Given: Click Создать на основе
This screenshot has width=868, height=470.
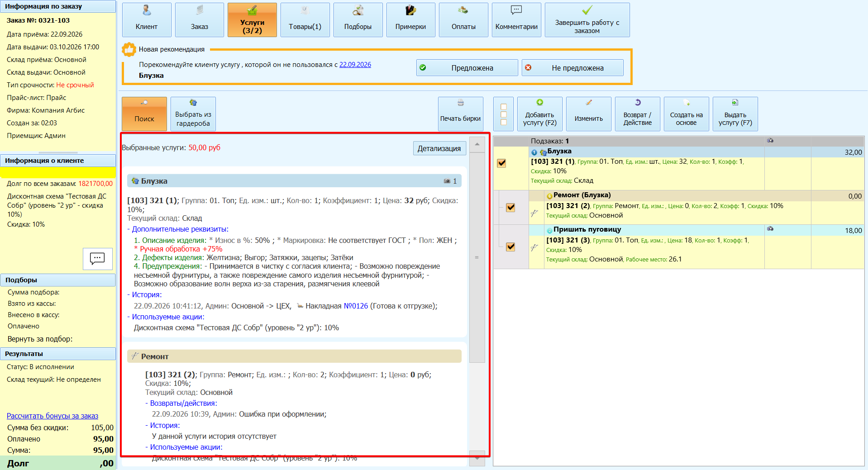Looking at the screenshot, I should [687, 114].
